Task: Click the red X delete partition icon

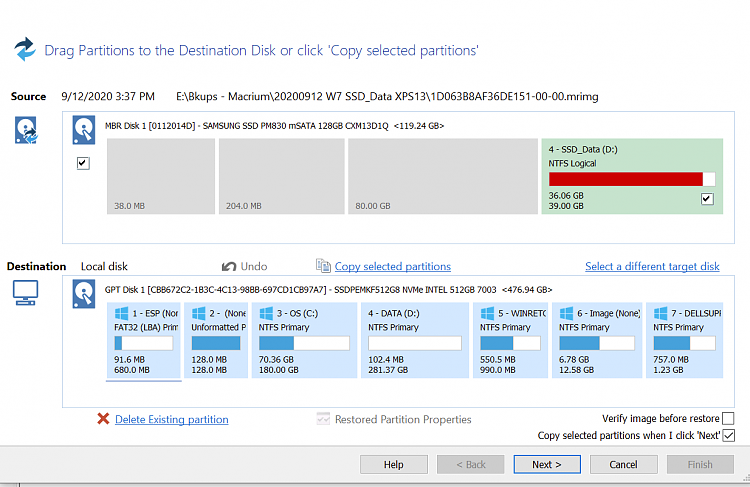Action: (103, 419)
